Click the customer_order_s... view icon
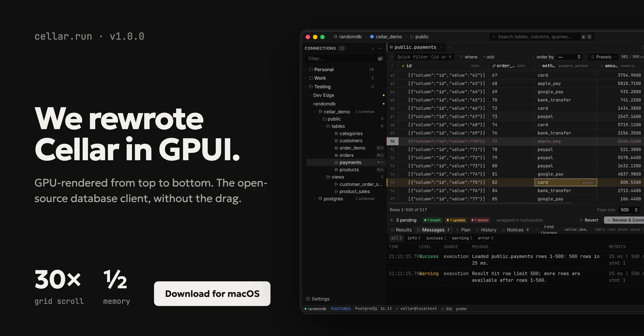The width and height of the screenshot is (644, 336). click(336, 184)
